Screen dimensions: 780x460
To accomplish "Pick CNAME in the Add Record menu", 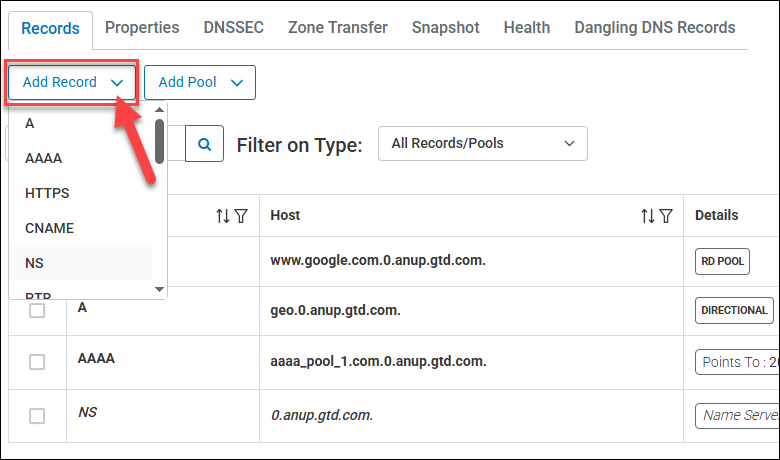I will pos(50,228).
